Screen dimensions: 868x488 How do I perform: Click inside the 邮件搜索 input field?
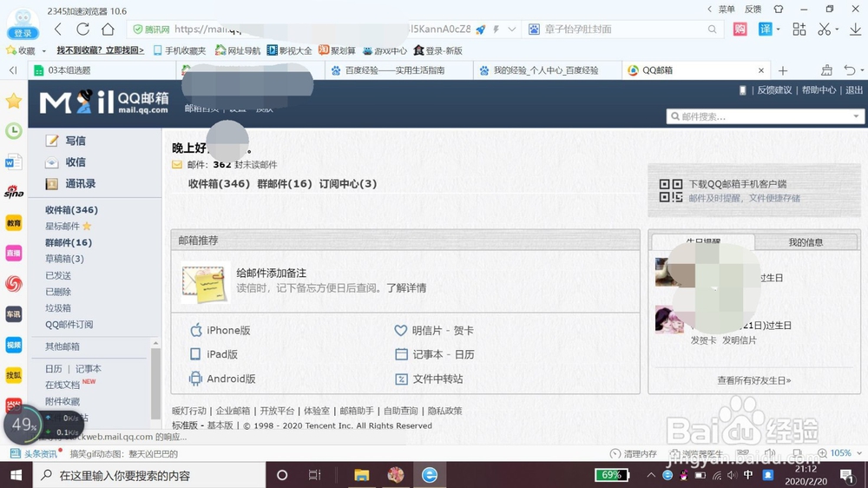[764, 116]
